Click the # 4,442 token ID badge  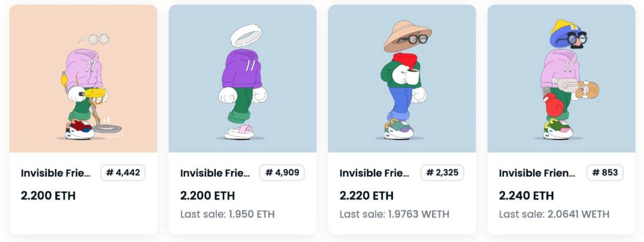point(123,173)
